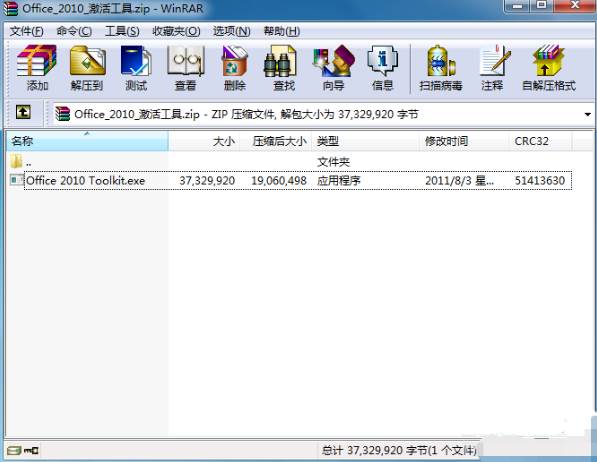Screen dimensions: 597x462
Task: Open the 查看 (View) tool
Action: click(x=185, y=68)
